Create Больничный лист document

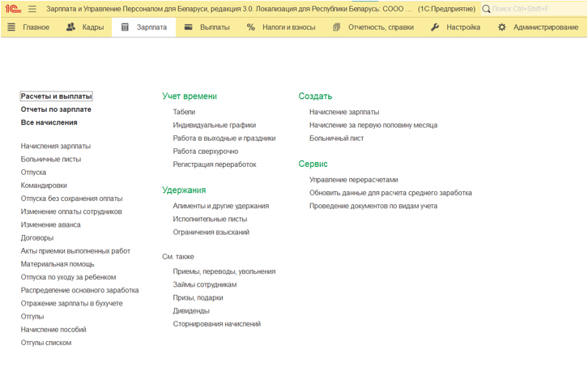(336, 138)
